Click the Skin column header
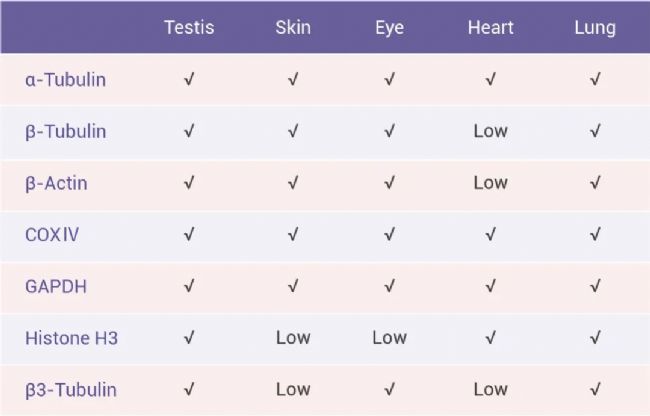The image size is (650, 416). tap(293, 28)
